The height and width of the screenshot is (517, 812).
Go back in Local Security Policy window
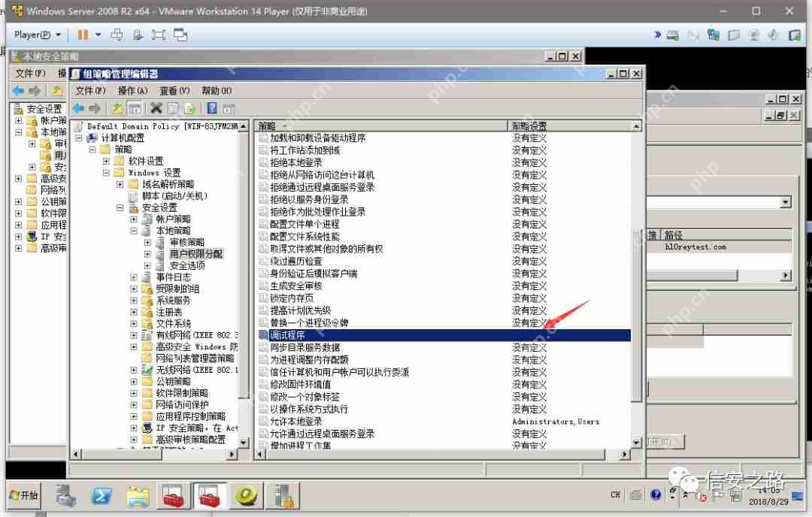(18, 91)
